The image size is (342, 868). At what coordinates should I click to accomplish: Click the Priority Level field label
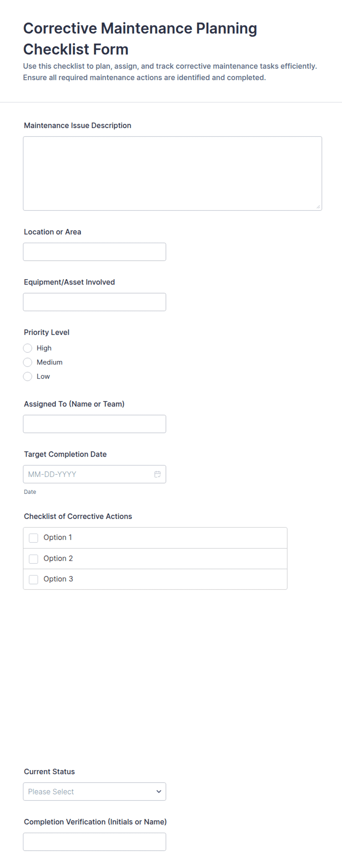[47, 332]
